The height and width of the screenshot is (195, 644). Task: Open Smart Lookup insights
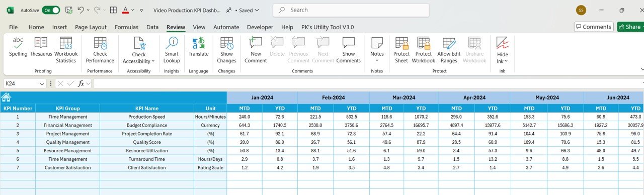click(172, 50)
